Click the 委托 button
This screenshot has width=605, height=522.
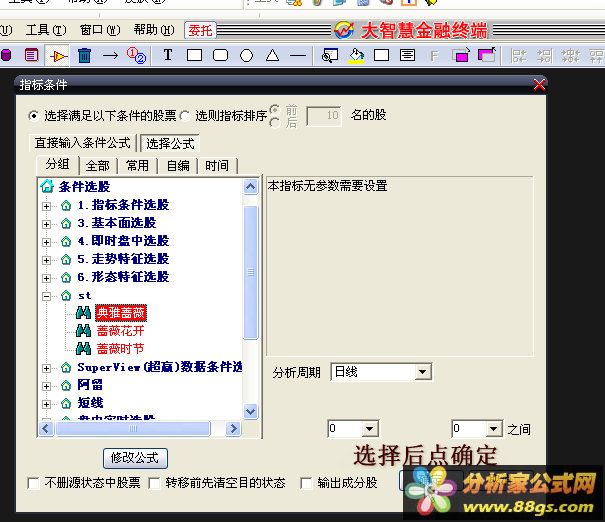click(x=200, y=30)
